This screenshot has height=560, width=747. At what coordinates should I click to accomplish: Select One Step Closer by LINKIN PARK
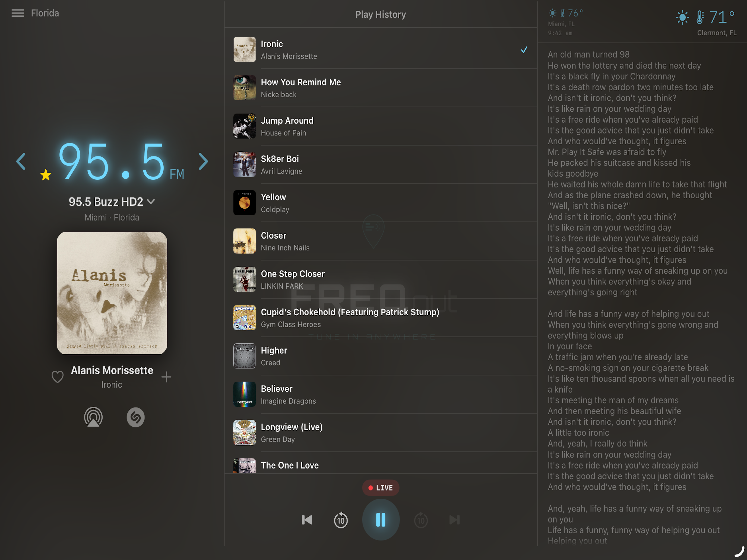pos(381,279)
